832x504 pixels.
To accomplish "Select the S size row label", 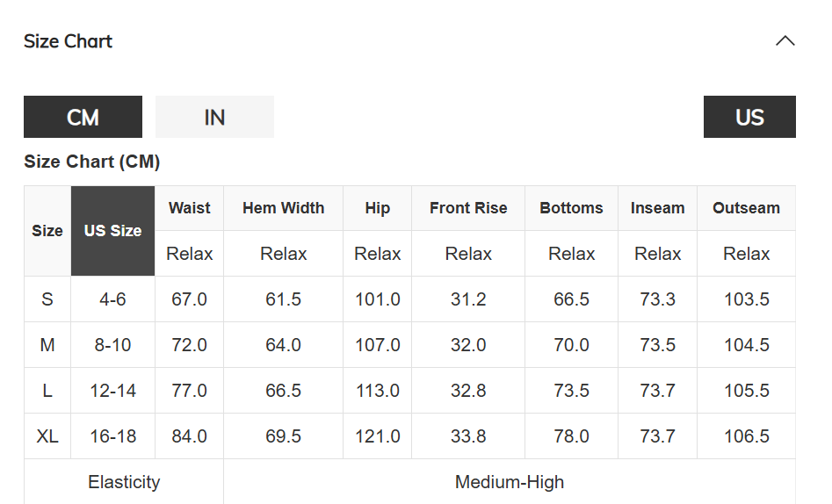I will [x=47, y=299].
